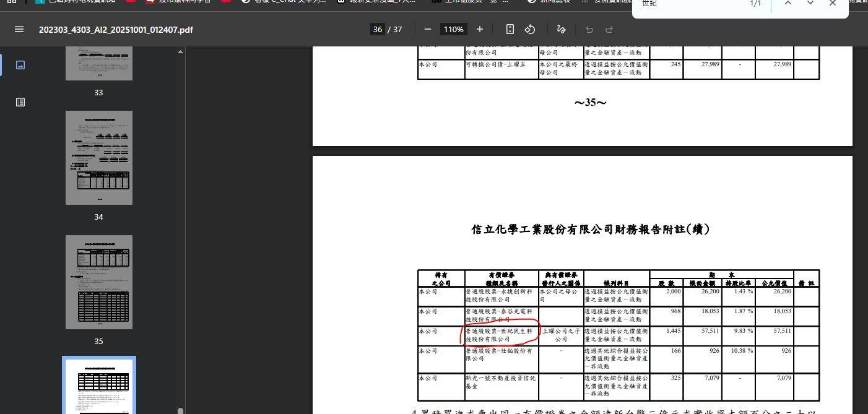This screenshot has height=414, width=868.
Task: Close the find bar
Action: (832, 4)
